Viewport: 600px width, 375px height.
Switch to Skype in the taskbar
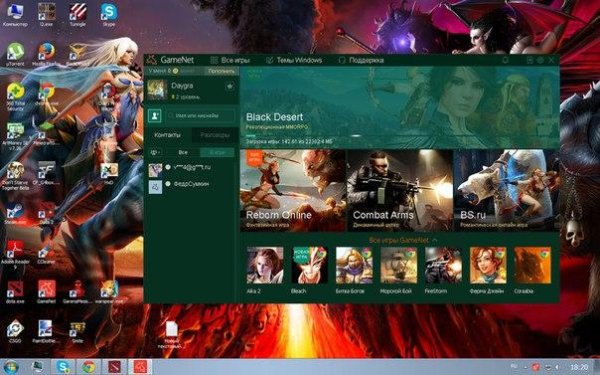click(x=63, y=367)
